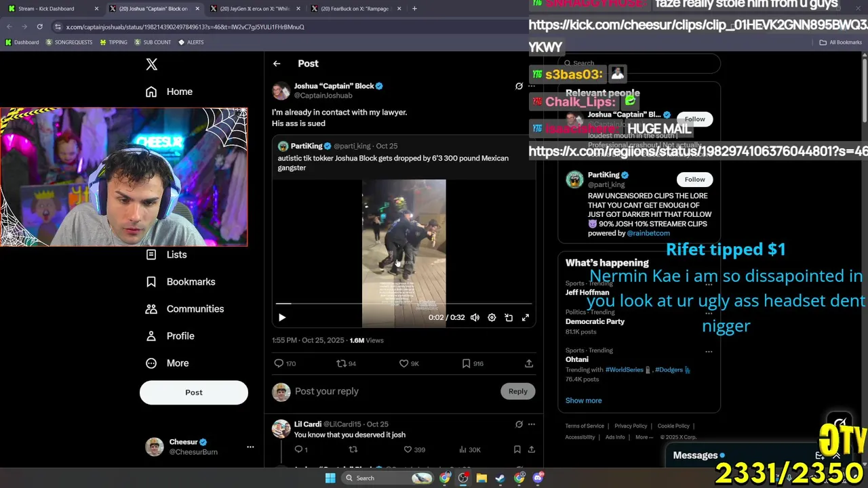Open the @rainbetcom mention link
The width and height of the screenshot is (868, 488).
click(648, 233)
